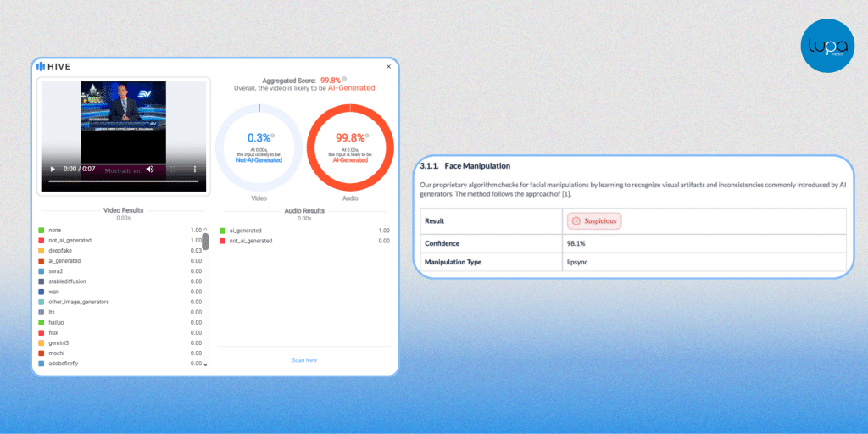Screen dimensions: 868x434
Task: Click the info icon beside 0.3% video score
Action: coord(271,134)
